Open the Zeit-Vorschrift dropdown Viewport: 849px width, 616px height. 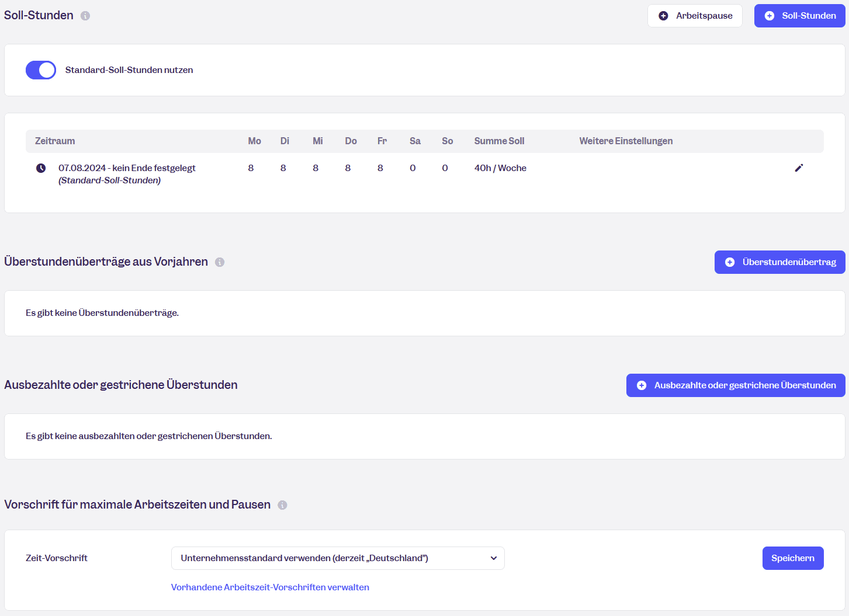point(337,558)
